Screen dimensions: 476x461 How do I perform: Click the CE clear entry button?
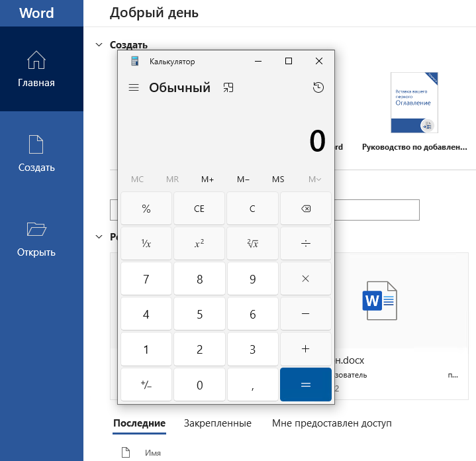point(199,209)
